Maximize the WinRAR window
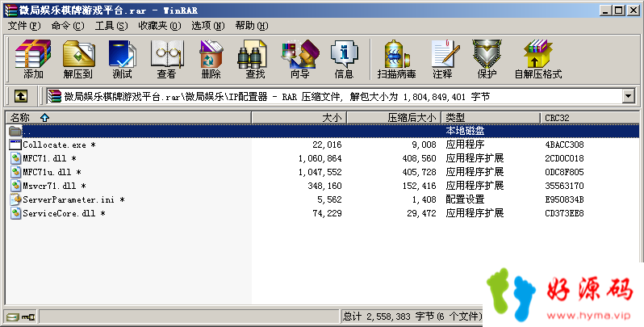 tap(618, 10)
